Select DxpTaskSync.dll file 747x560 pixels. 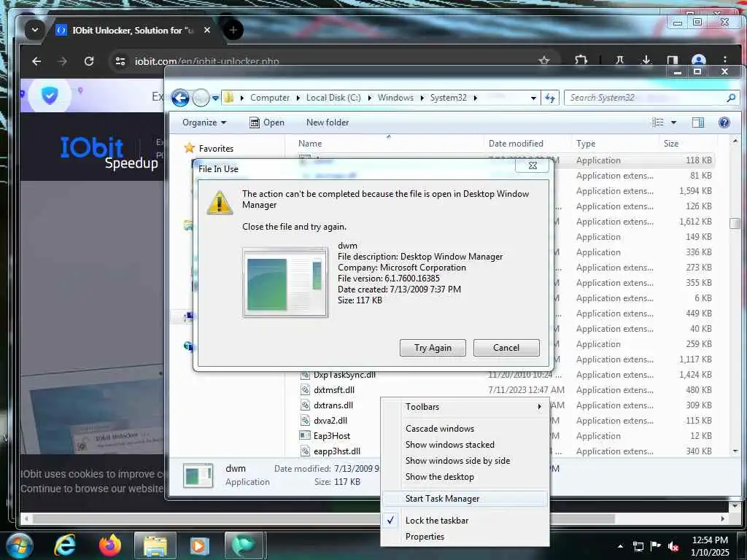coord(344,375)
